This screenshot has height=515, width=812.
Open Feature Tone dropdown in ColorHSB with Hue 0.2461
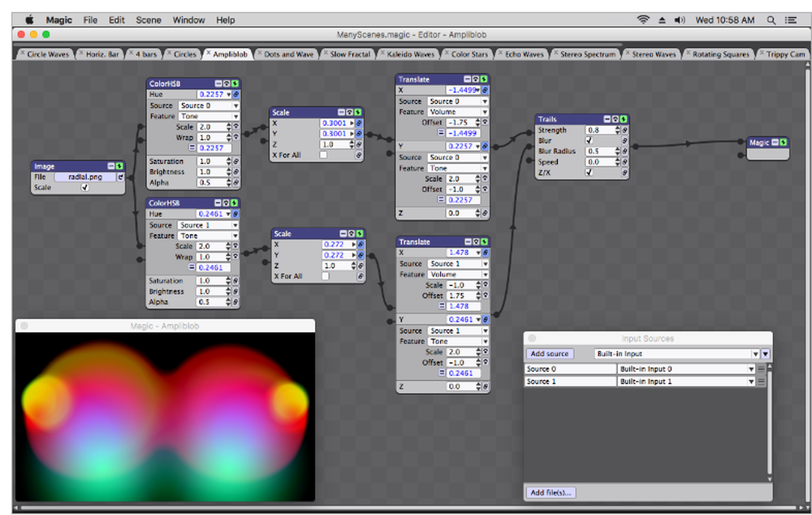(x=208, y=236)
